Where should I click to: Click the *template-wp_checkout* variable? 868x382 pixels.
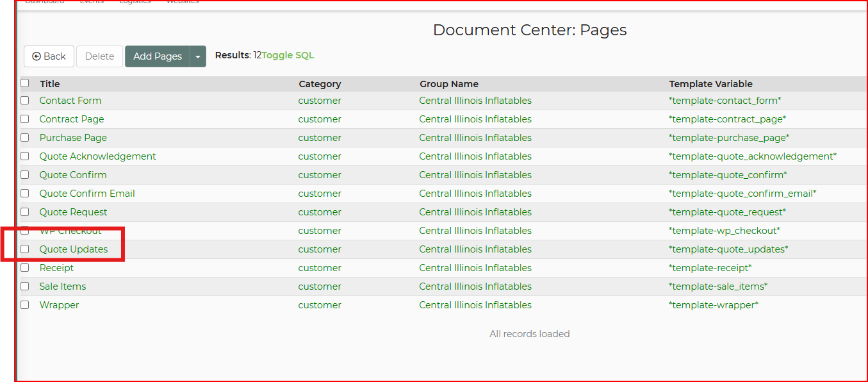(x=725, y=231)
